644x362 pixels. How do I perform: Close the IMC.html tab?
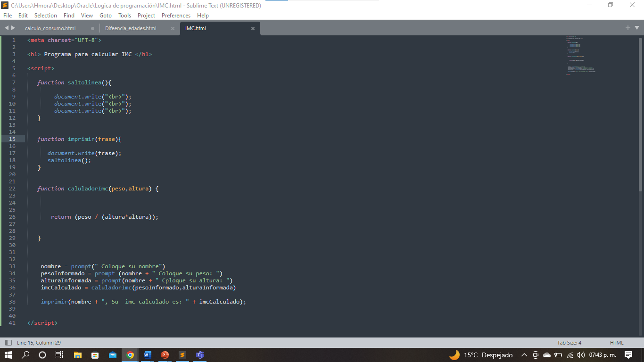pos(253,28)
